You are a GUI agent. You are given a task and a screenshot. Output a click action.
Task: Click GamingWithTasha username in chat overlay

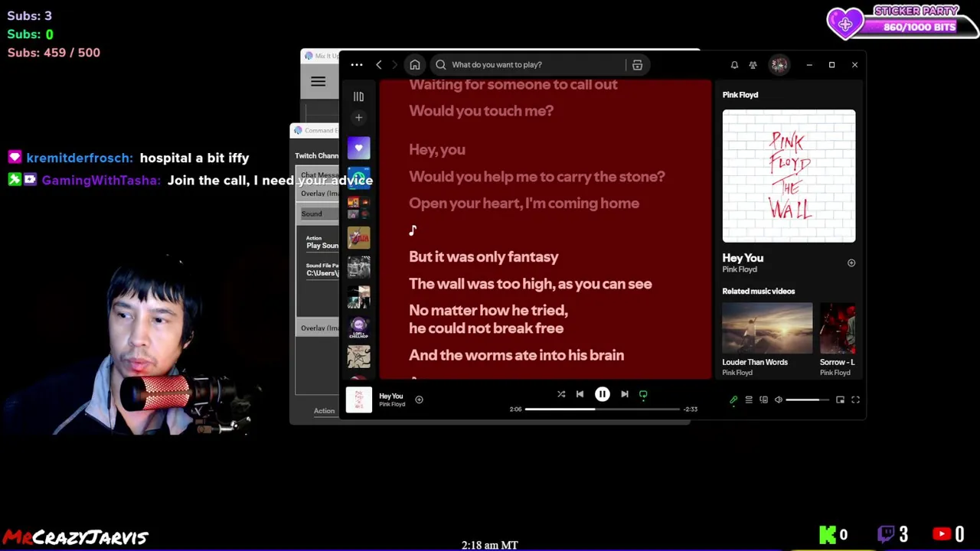point(100,181)
